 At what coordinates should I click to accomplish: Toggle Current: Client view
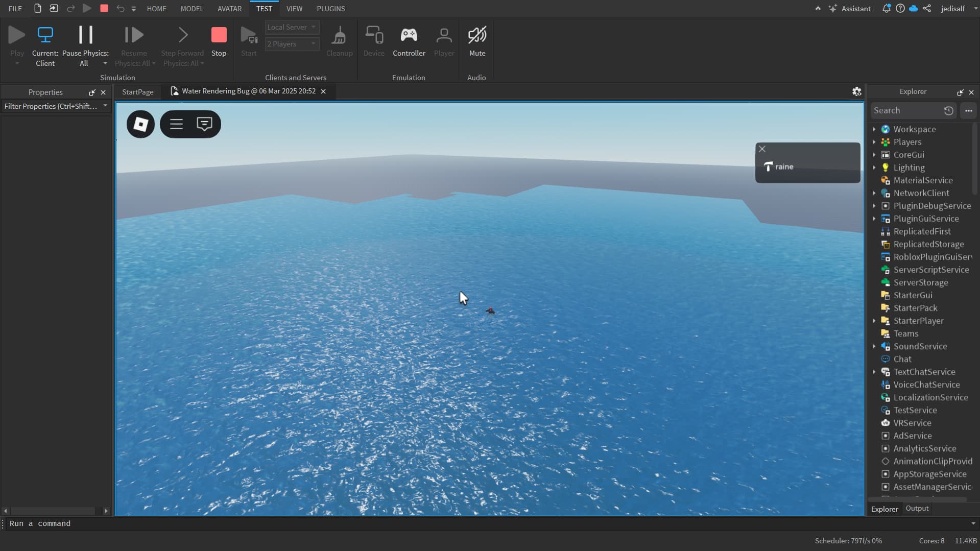tap(45, 40)
